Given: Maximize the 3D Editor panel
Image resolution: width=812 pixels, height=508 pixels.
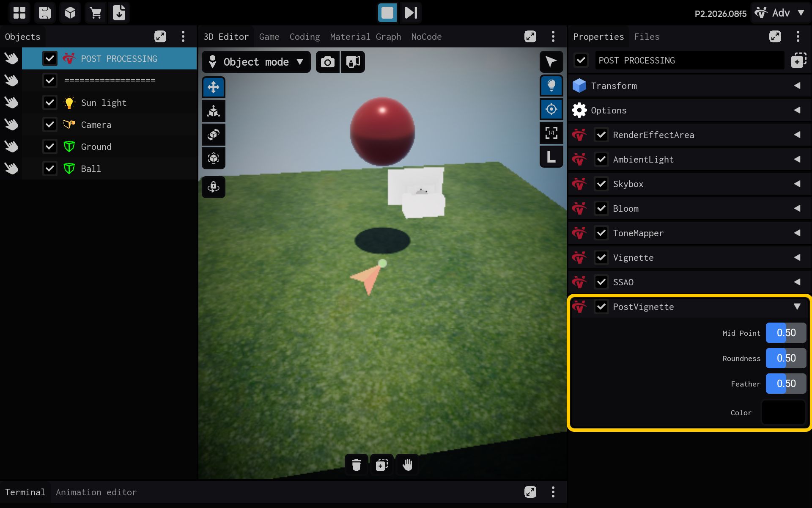Looking at the screenshot, I should tap(530, 36).
